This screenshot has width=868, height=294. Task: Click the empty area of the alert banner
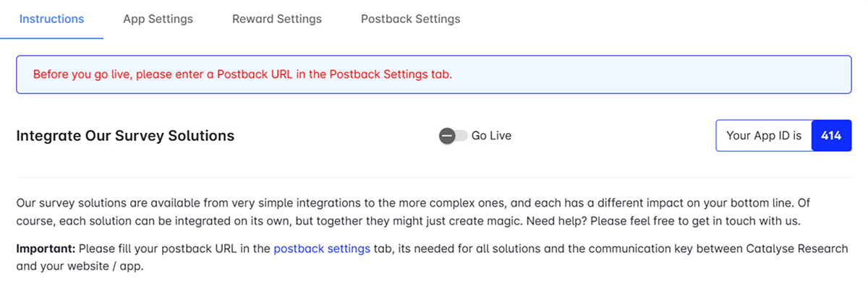tap(651, 74)
